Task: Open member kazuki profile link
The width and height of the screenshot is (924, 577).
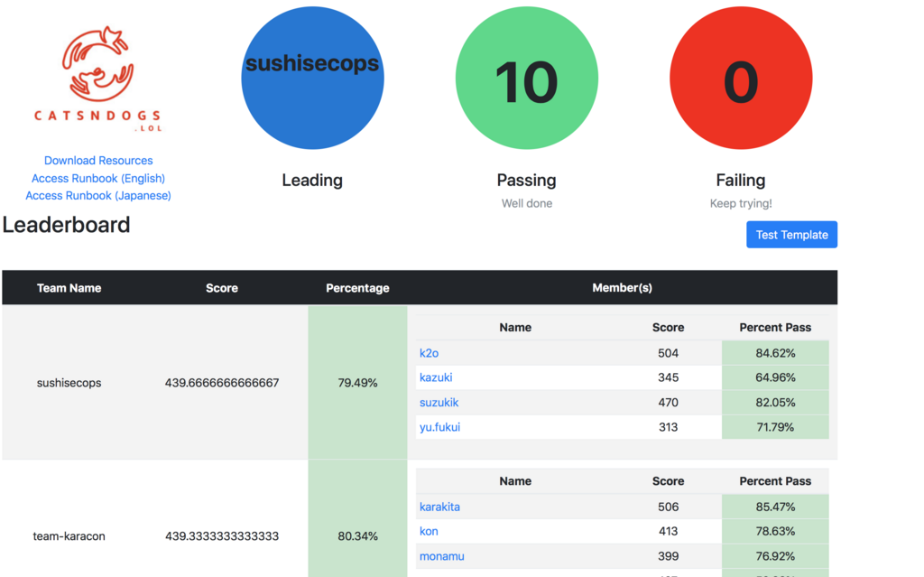Action: point(436,377)
